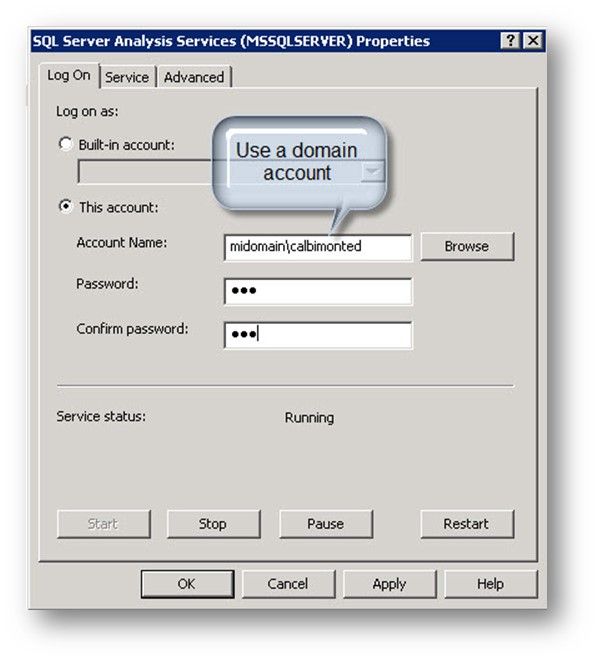Switch to the Log On tab
Screen dimensions: 599x662
pyautogui.click(x=69, y=76)
